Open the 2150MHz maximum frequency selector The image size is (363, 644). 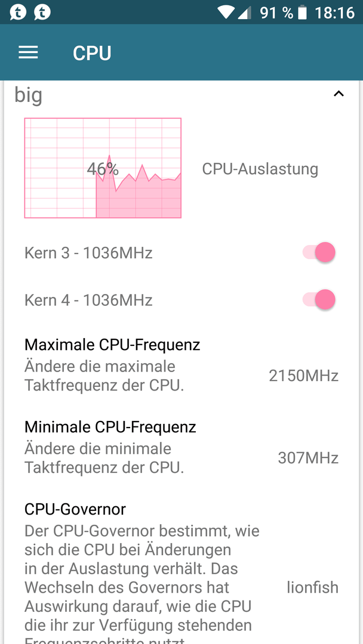pyautogui.click(x=304, y=376)
